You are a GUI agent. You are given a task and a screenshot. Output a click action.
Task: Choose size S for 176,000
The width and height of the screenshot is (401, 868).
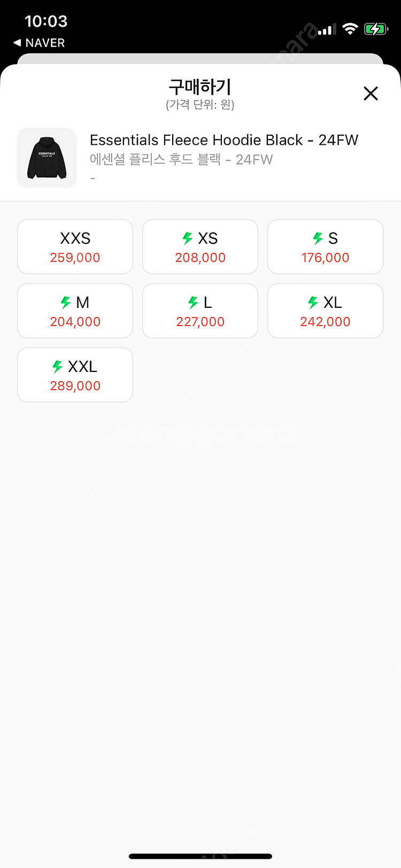(x=325, y=246)
